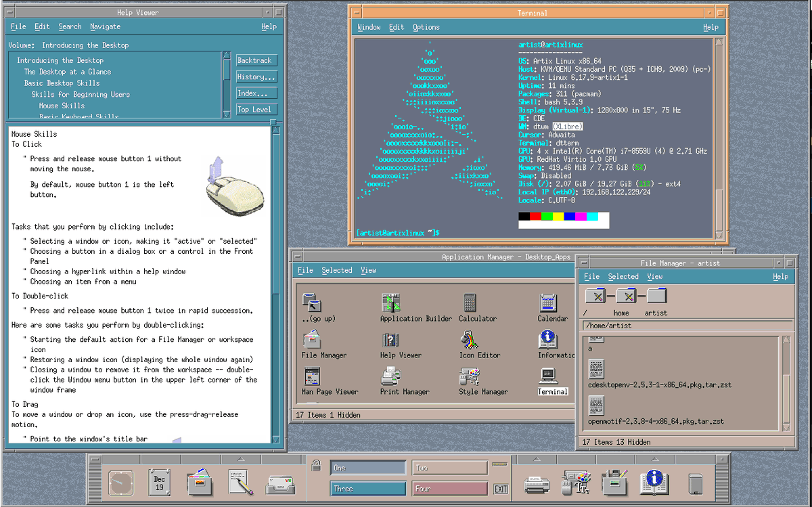This screenshot has width=812, height=507.
Task: Switch to workspace Three
Action: pos(368,488)
